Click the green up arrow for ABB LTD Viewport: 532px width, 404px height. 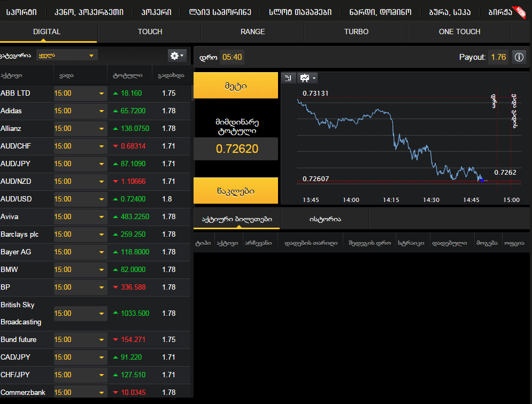115,94
